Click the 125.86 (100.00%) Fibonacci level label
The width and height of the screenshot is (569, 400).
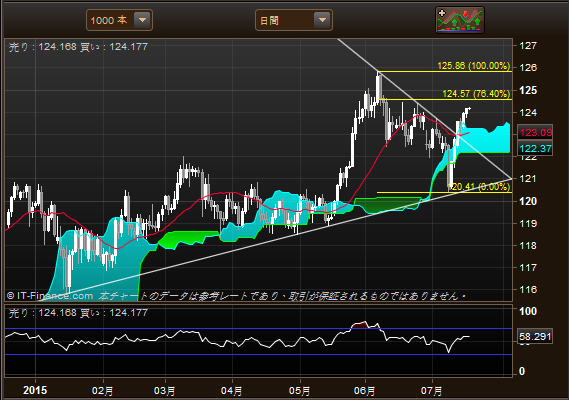[474, 66]
